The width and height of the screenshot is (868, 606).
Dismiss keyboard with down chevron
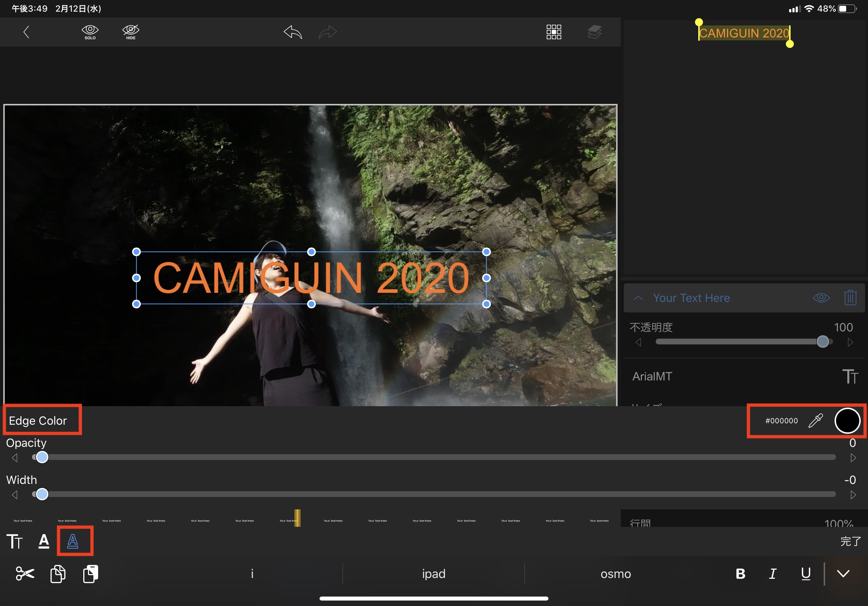point(843,574)
